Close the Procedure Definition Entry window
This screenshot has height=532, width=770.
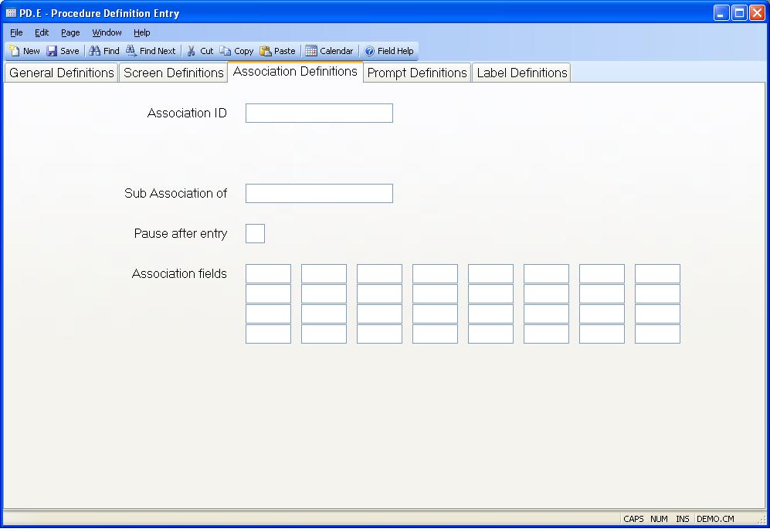[757, 13]
